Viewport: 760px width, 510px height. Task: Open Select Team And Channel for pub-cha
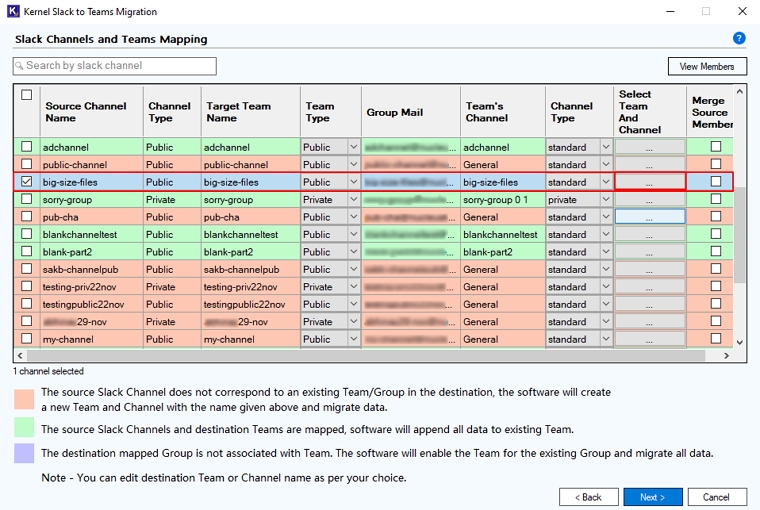coord(650,217)
